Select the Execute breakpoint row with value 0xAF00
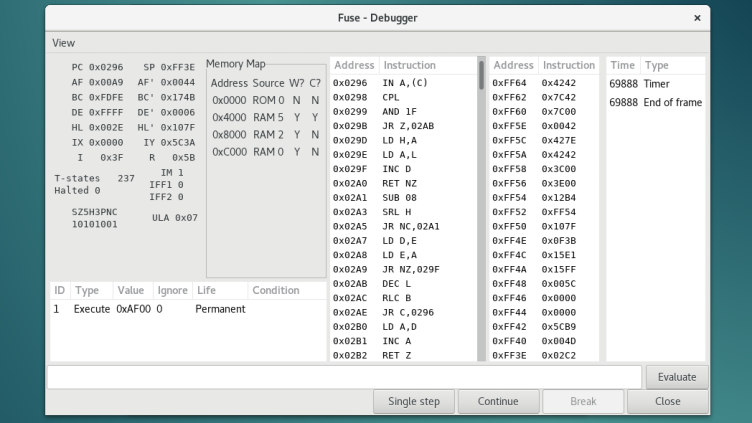Image resolution: width=752 pixels, height=423 pixels. 188,309
